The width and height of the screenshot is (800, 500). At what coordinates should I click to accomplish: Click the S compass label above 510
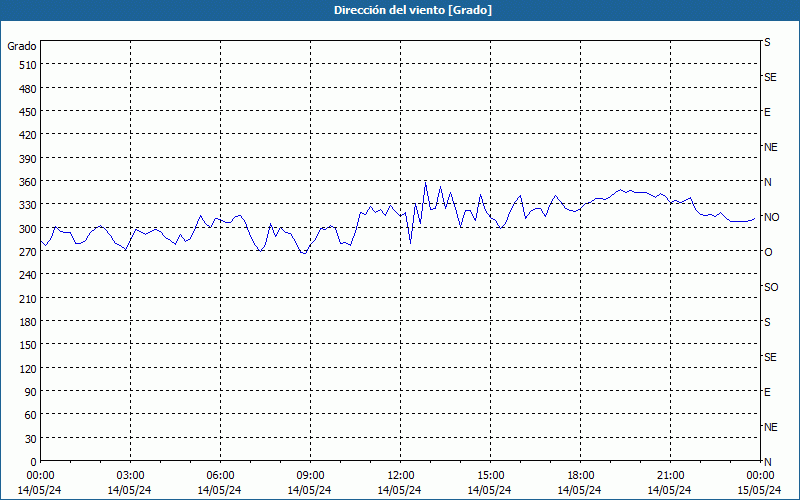[x=767, y=42]
